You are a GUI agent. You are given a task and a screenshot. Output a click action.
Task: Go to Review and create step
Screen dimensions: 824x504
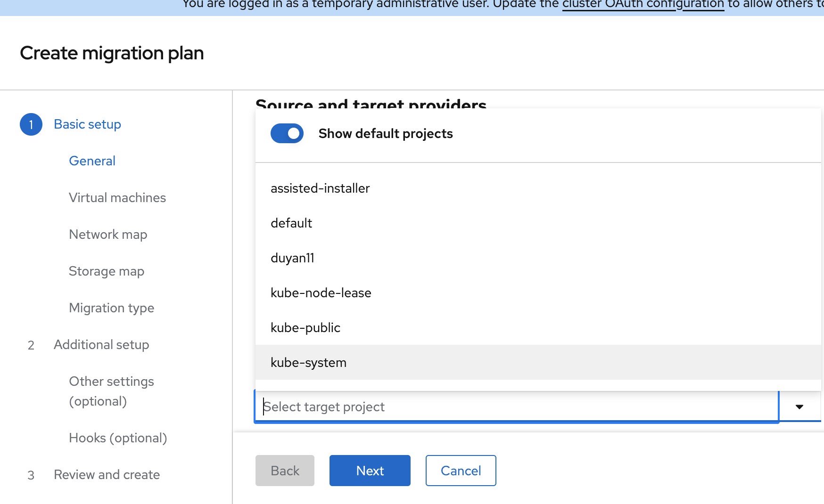[107, 475]
